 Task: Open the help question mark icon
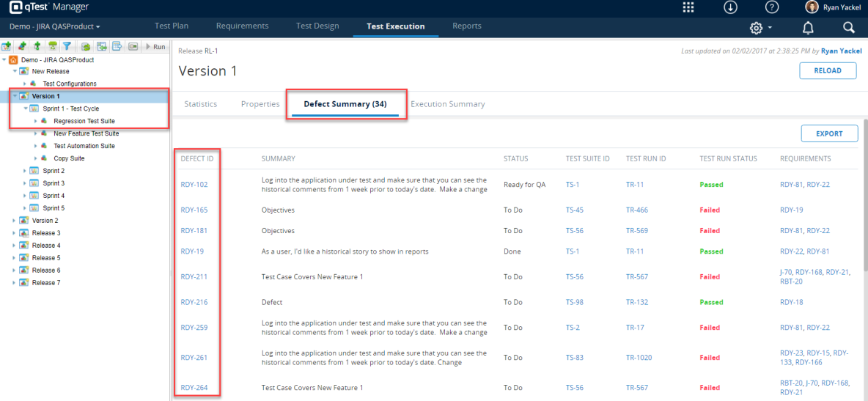[772, 7]
